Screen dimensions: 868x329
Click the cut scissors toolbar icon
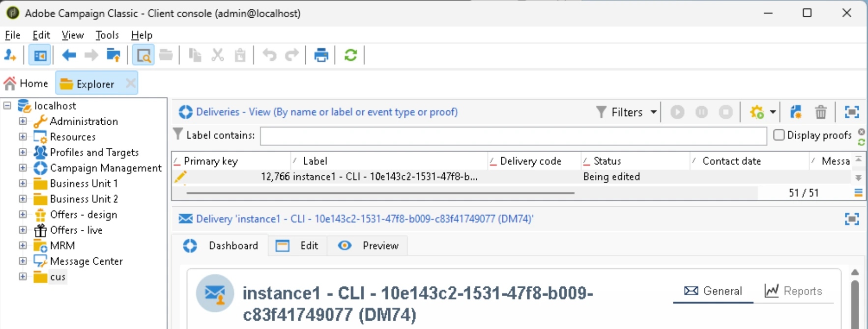pos(218,55)
